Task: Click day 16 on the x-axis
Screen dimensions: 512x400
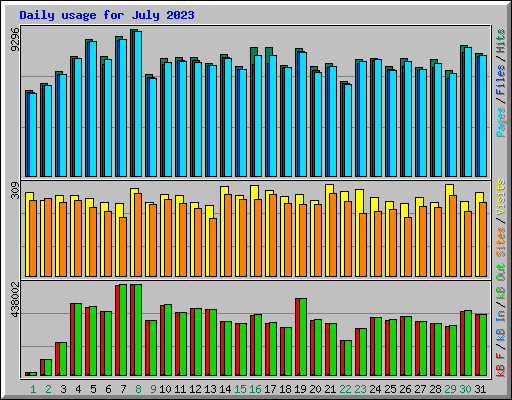Action: (x=255, y=389)
